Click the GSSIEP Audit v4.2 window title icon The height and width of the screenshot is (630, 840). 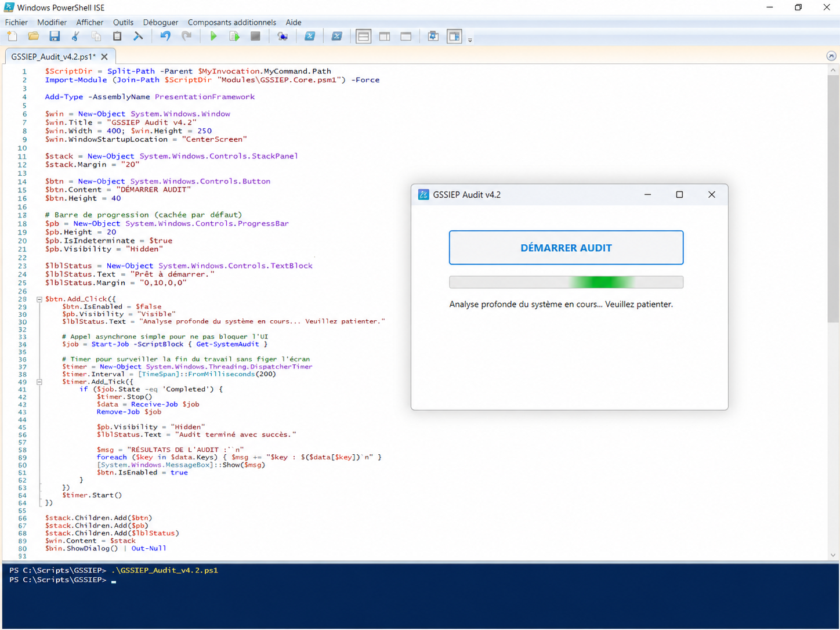click(423, 194)
